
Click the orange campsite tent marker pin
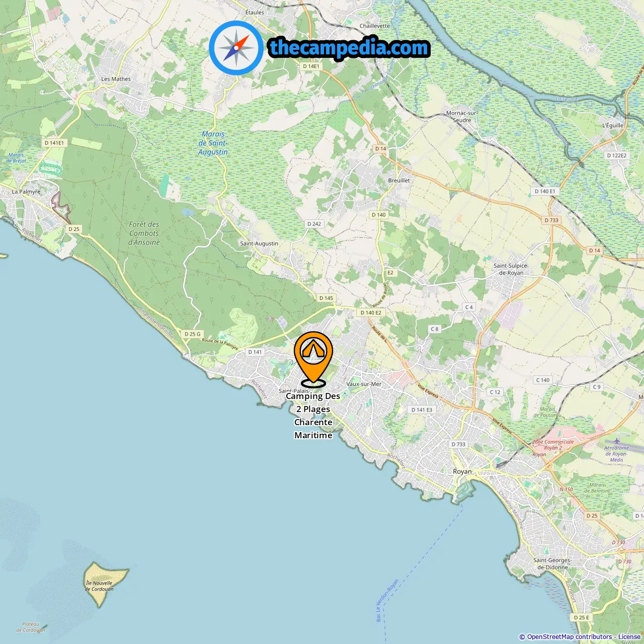coord(313,357)
